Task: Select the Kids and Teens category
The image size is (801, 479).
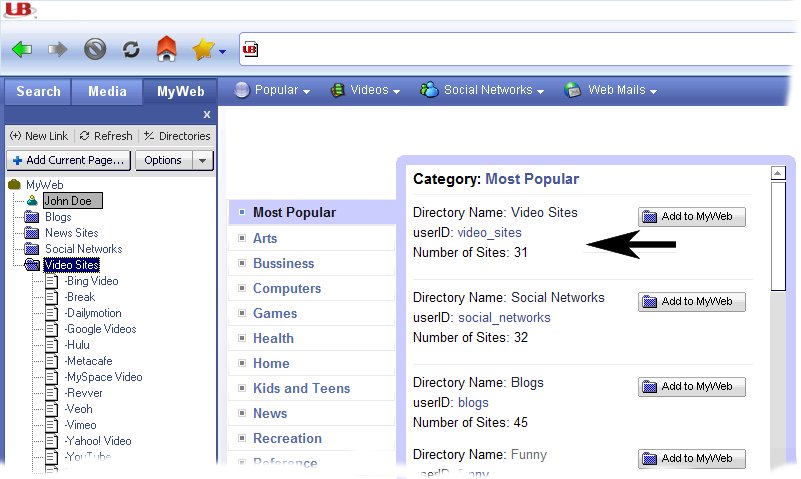Action: (312, 389)
